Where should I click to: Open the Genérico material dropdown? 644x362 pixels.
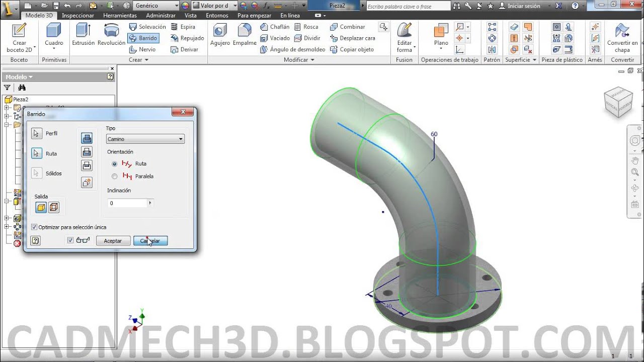coord(157,6)
